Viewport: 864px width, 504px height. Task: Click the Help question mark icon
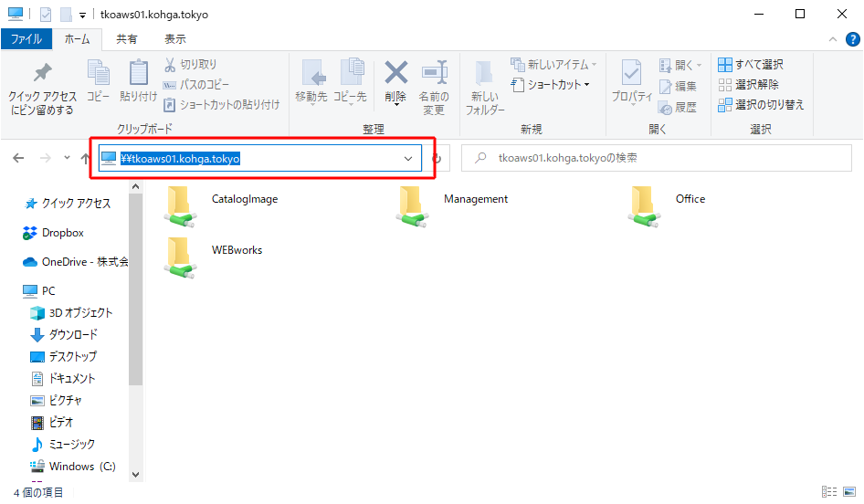(852, 39)
